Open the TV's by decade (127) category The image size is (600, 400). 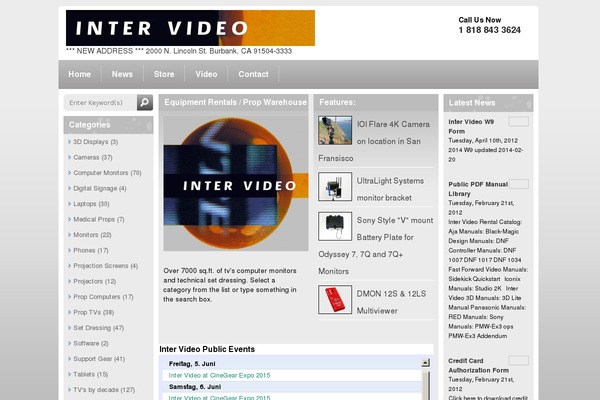click(104, 390)
